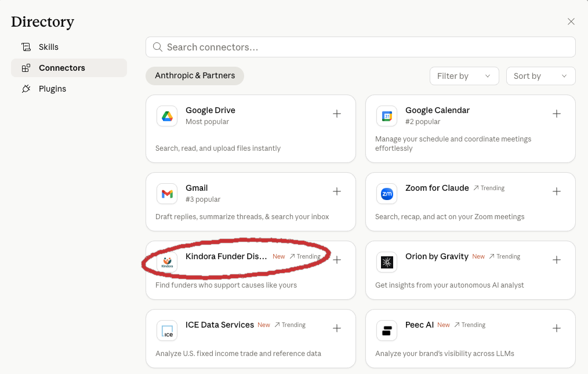The image size is (588, 374).
Task: Add Zoom for Claude using its plus icon
Action: [x=557, y=191]
